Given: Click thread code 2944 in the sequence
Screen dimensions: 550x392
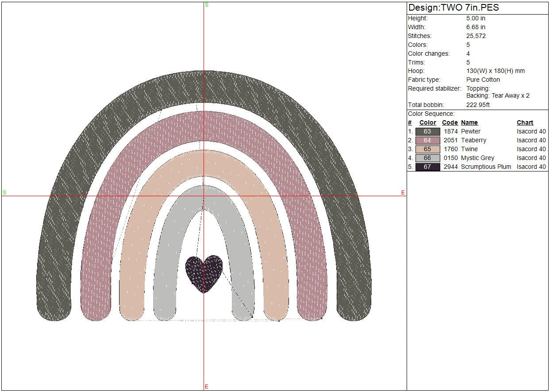Looking at the screenshot, I should click(x=450, y=167).
